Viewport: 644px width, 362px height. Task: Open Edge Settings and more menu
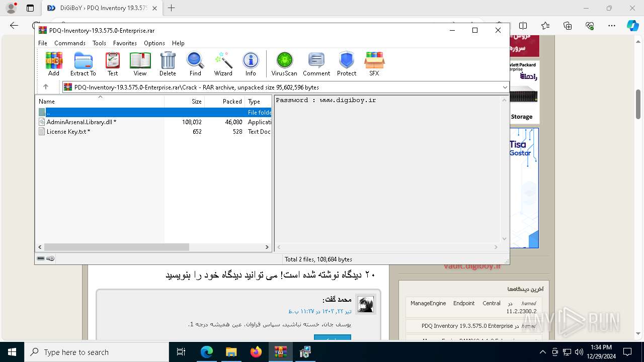pos(612,26)
